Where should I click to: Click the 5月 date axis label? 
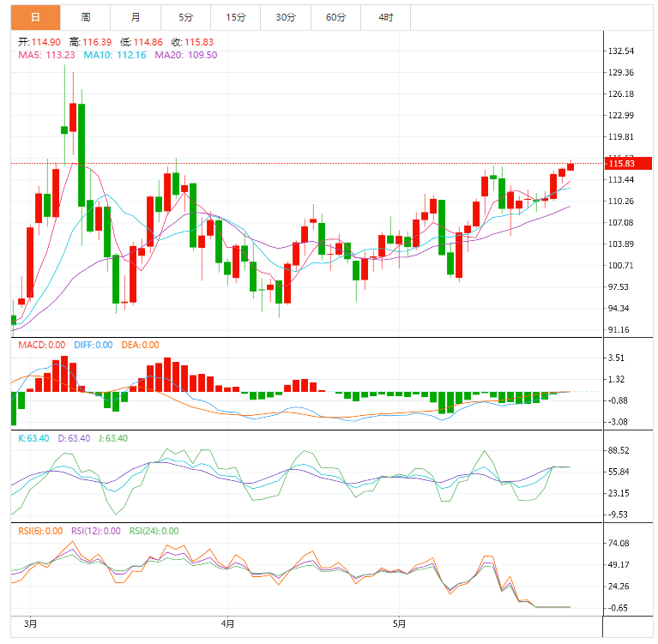399,624
